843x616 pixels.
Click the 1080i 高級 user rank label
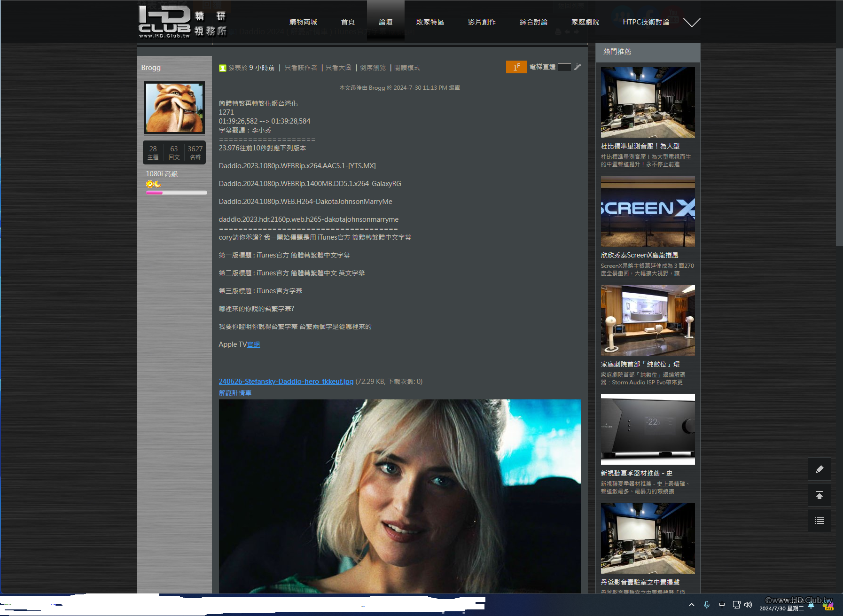tap(162, 174)
